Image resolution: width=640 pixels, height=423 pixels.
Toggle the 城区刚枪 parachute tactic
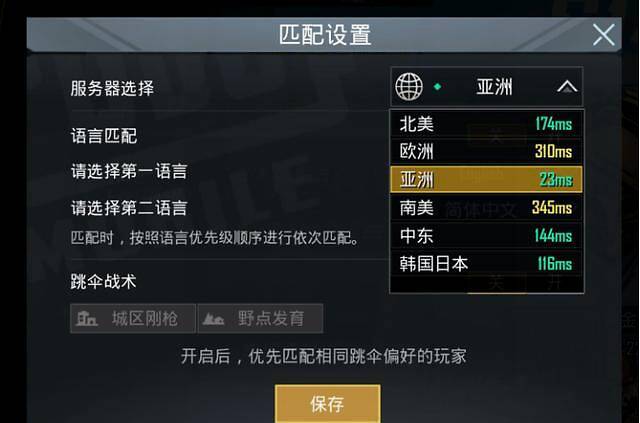point(133,318)
